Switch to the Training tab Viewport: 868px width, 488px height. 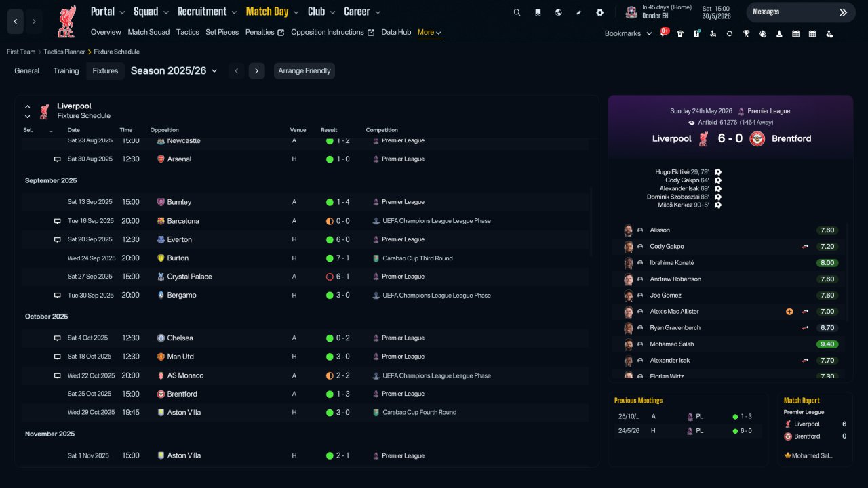pyautogui.click(x=66, y=70)
